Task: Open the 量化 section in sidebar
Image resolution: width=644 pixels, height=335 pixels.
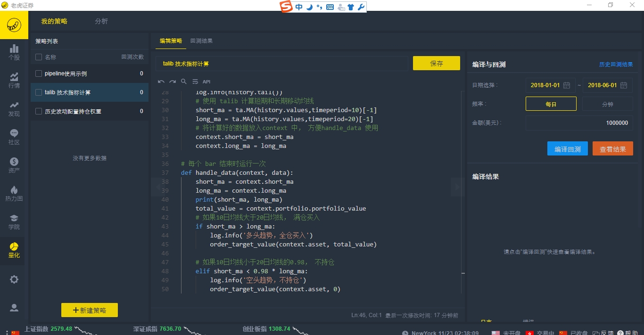Action: pyautogui.click(x=14, y=250)
